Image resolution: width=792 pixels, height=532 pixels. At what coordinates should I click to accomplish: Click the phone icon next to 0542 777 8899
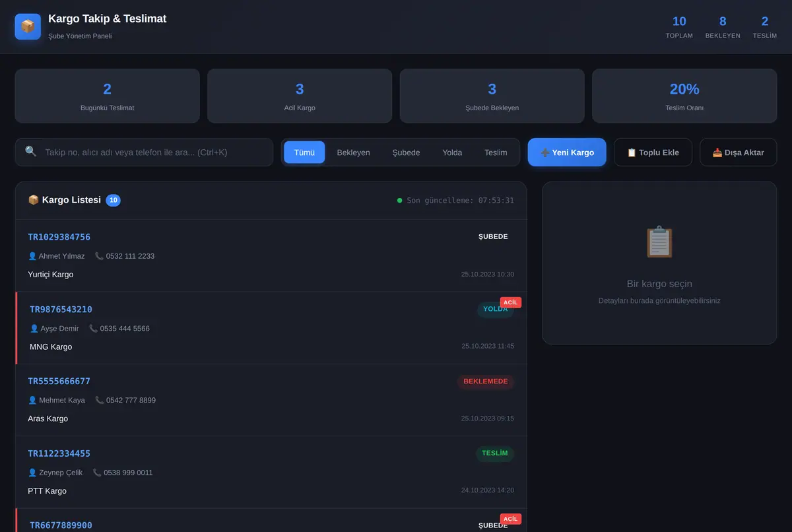[x=99, y=400]
